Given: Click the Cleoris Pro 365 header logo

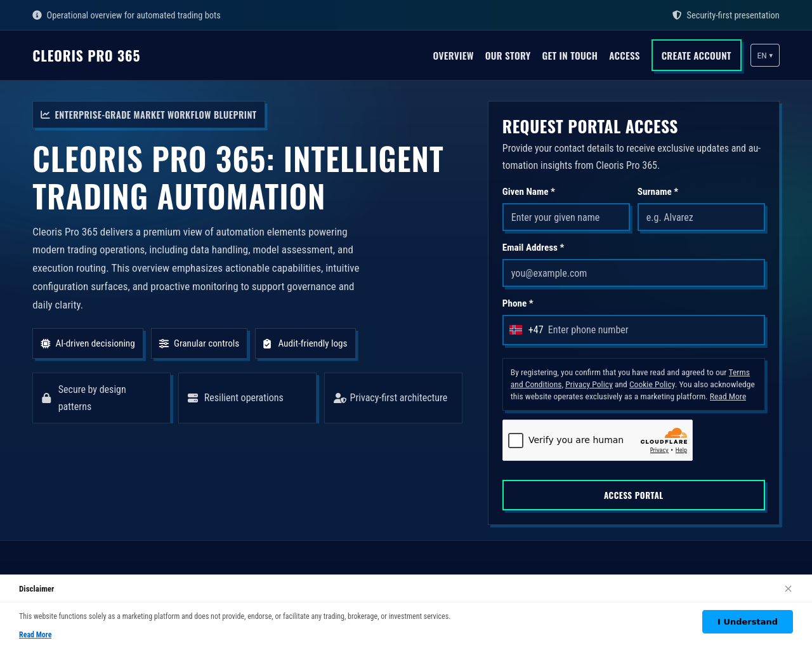Looking at the screenshot, I should tap(86, 56).
